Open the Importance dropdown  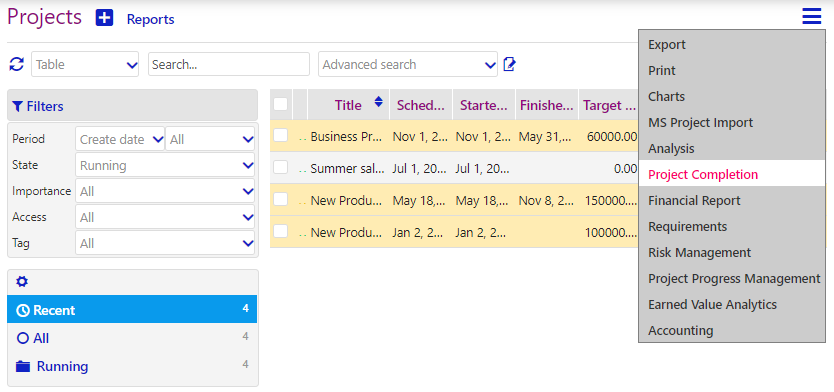tap(165, 191)
